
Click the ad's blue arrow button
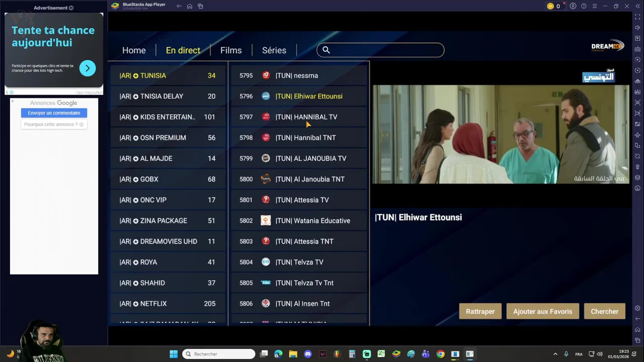(x=88, y=68)
